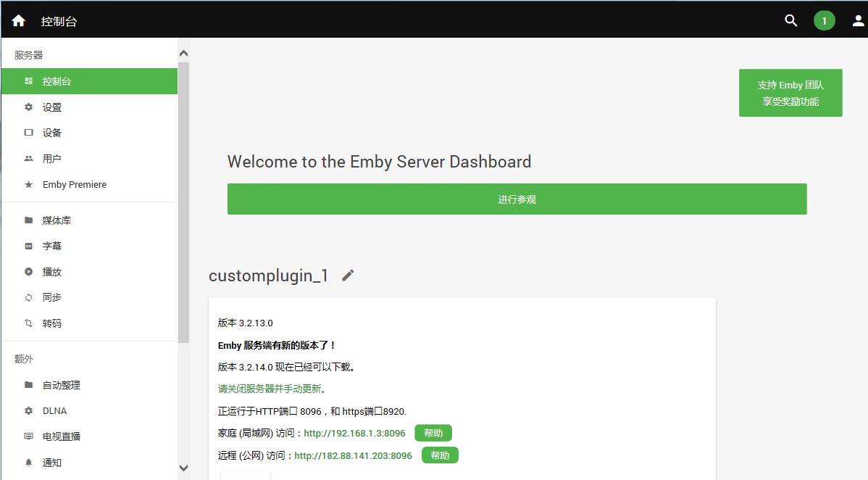
Task: Click the folder icon beside 媒体库
Action: 29,220
